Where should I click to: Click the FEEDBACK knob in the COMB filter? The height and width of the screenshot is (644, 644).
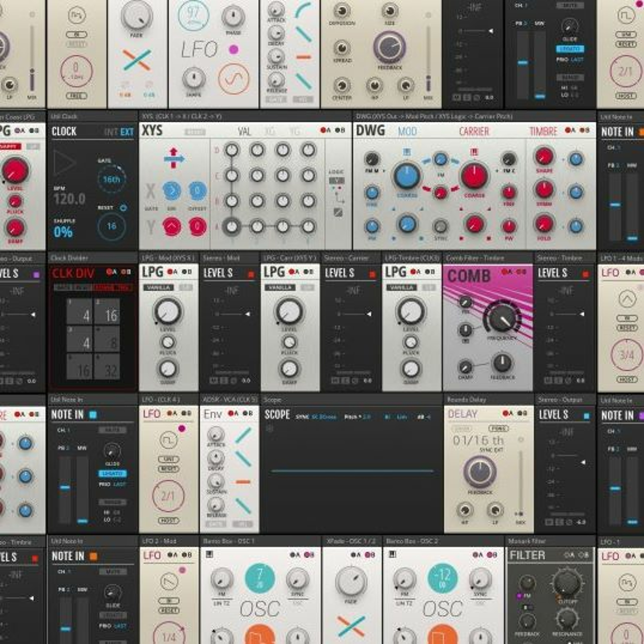tap(502, 363)
